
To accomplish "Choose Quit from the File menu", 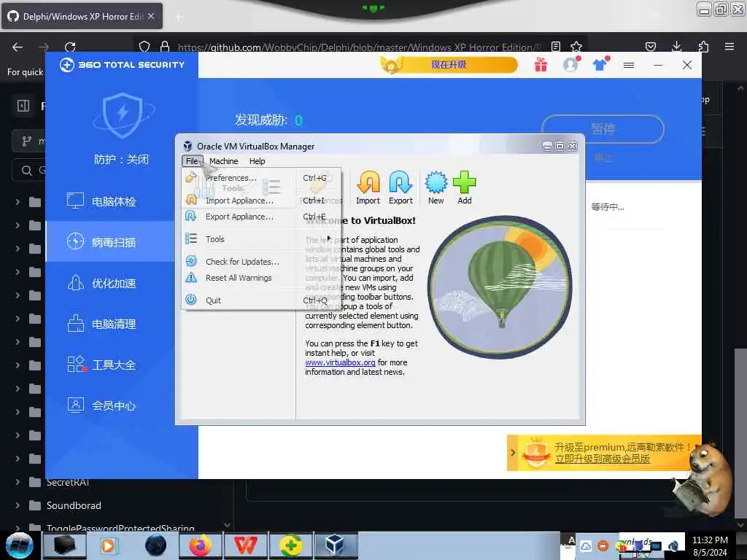I will pyautogui.click(x=261, y=300).
